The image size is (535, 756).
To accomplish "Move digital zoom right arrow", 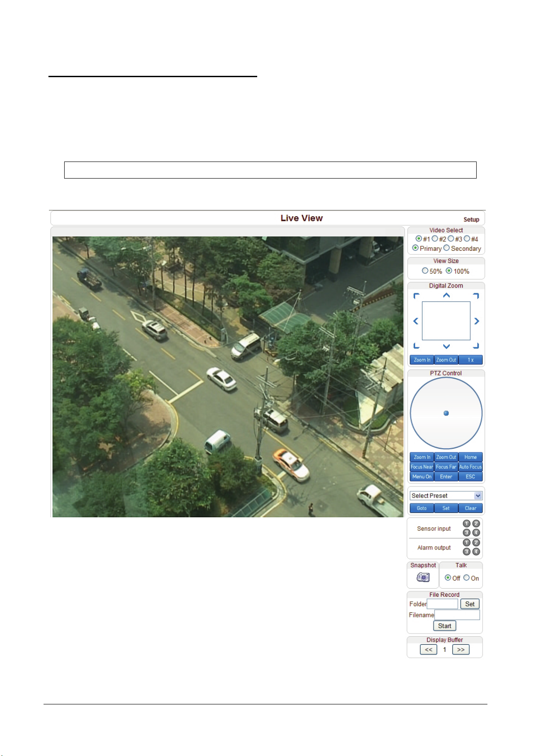I will click(x=477, y=321).
